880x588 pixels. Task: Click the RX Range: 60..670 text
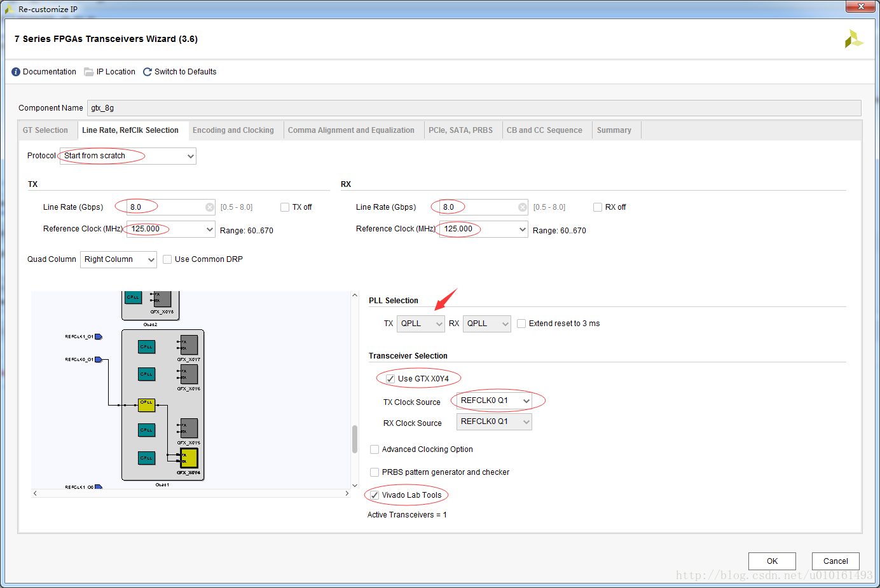click(560, 231)
